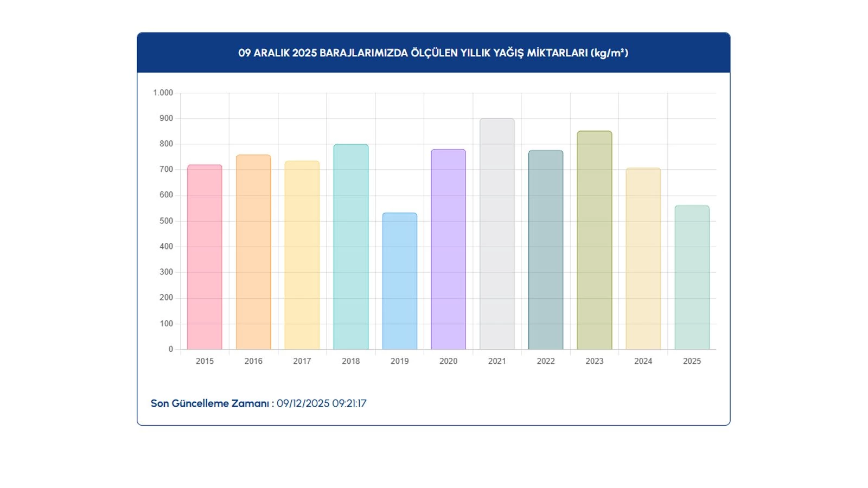Click the pink 2015 rainfall bar

(x=205, y=258)
